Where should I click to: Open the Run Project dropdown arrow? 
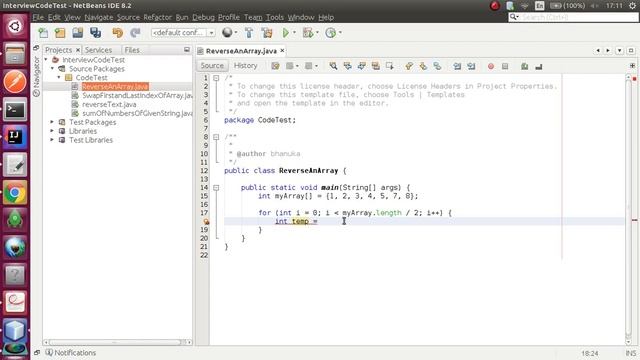[x=294, y=32]
